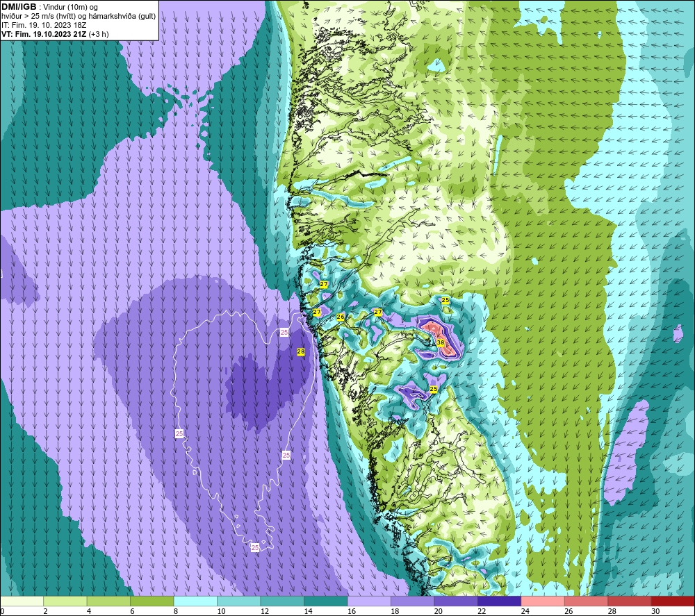Screen dimensions: 695x616
Task: Pick the 4–6 m/s green legend swatch
Action: point(108,601)
